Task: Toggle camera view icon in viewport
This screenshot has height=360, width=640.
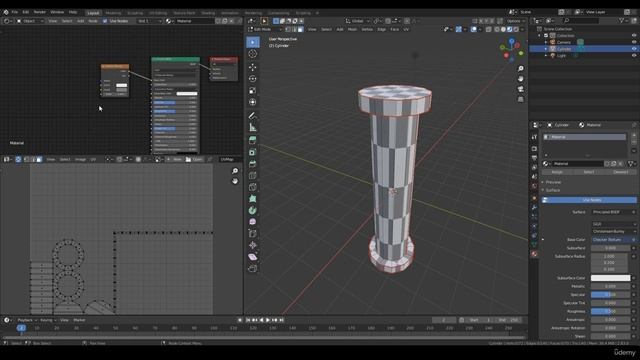Action: tap(520, 89)
